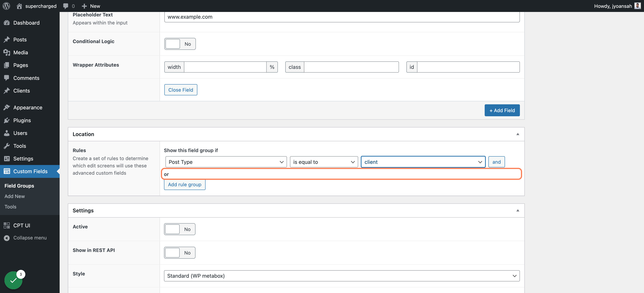This screenshot has height=293, width=644.
Task: Click the plus New icon in admin bar
Action: point(84,6)
